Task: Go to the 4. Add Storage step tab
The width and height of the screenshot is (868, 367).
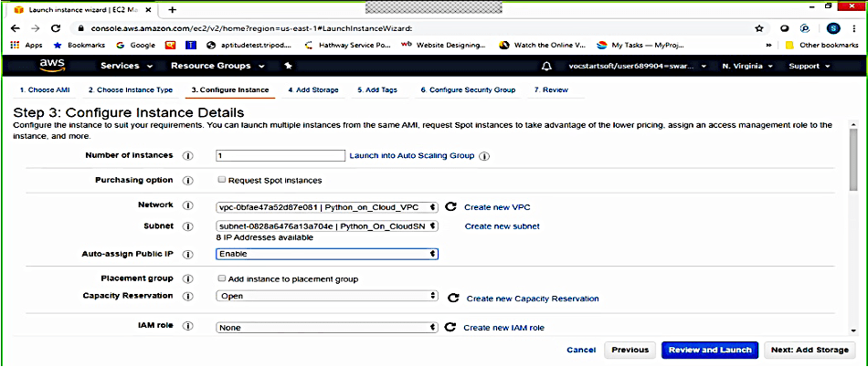Action: coord(312,90)
